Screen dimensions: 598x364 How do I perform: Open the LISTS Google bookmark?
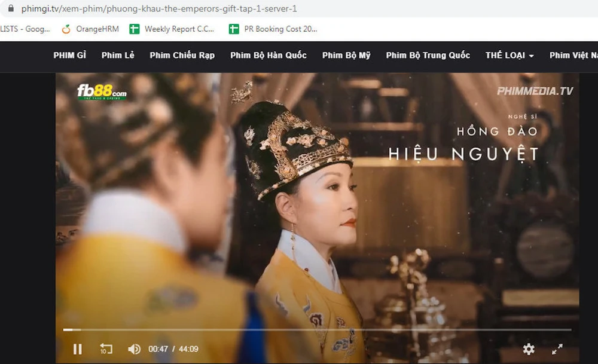25,29
